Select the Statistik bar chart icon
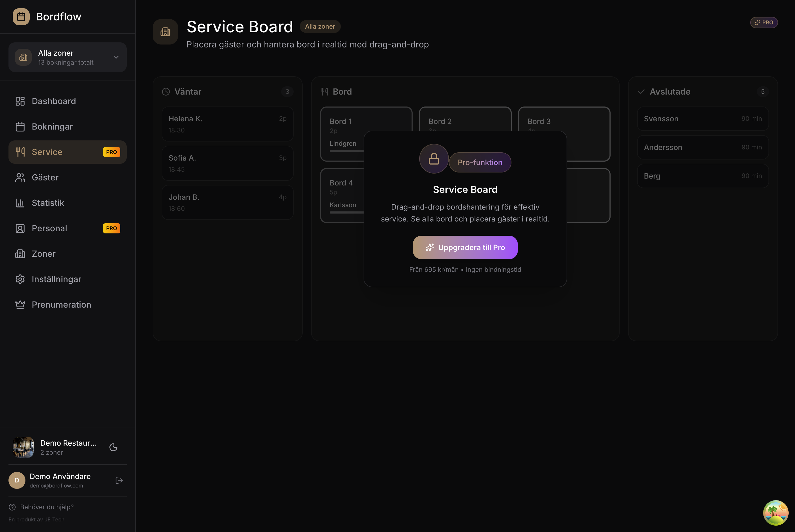 [x=20, y=203]
